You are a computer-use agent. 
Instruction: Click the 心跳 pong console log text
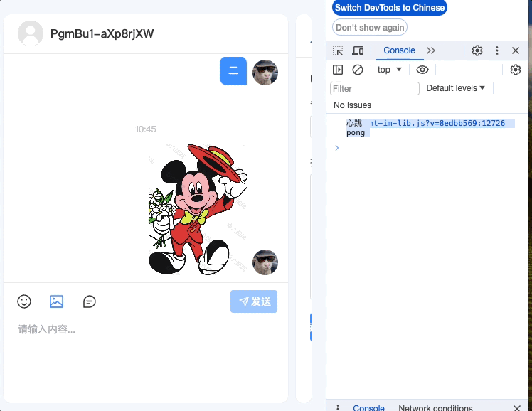pyautogui.click(x=356, y=128)
